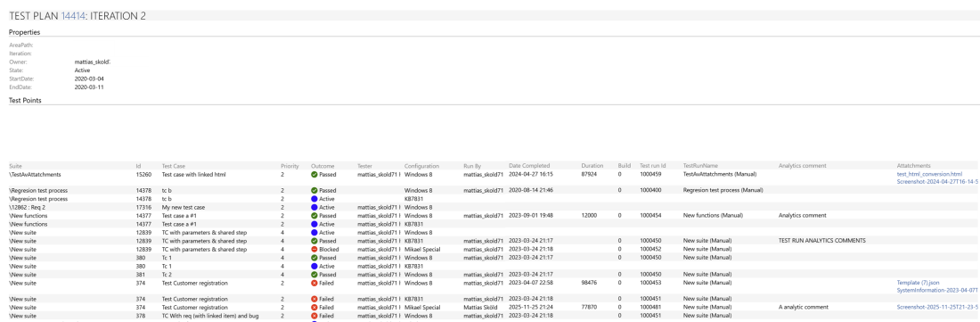The image size is (980, 322).
Task: Click 'TC With req (with linked item) and bug'
Action: click(x=210, y=317)
